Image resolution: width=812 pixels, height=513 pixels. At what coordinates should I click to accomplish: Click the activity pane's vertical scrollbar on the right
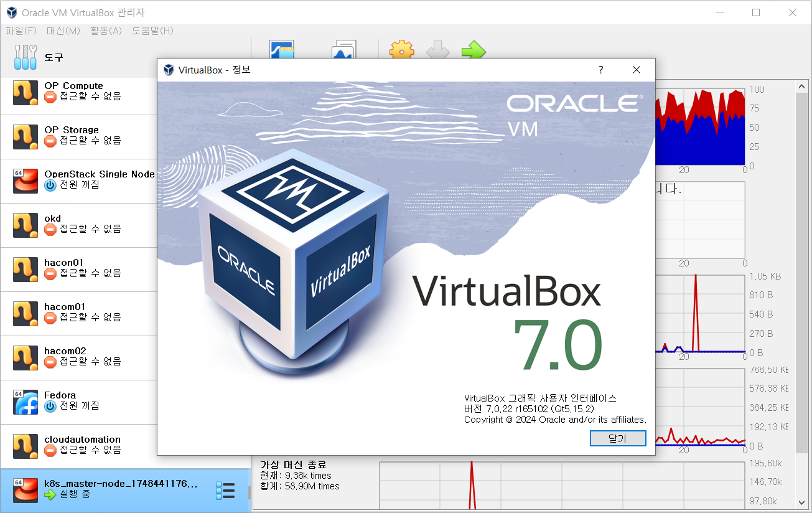point(801,274)
